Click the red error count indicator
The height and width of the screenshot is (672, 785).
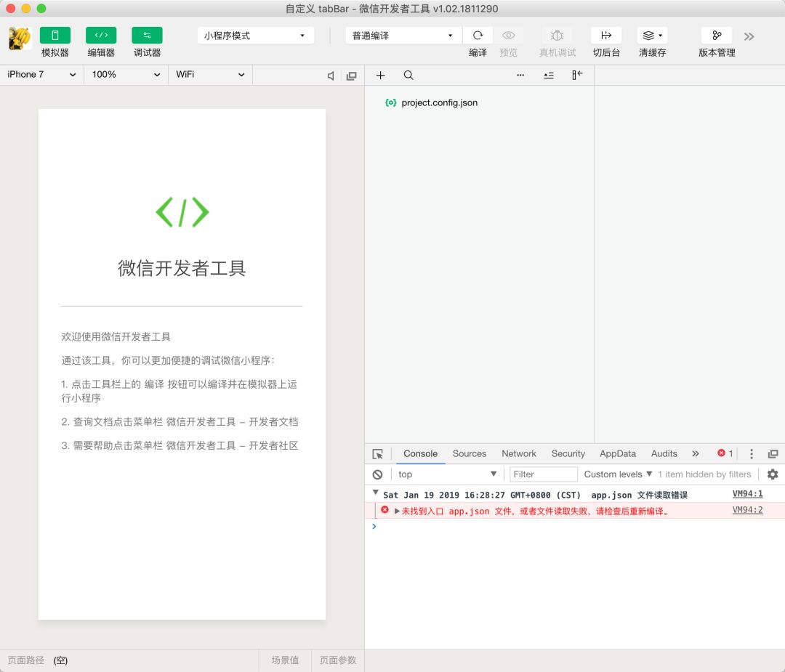click(x=725, y=453)
